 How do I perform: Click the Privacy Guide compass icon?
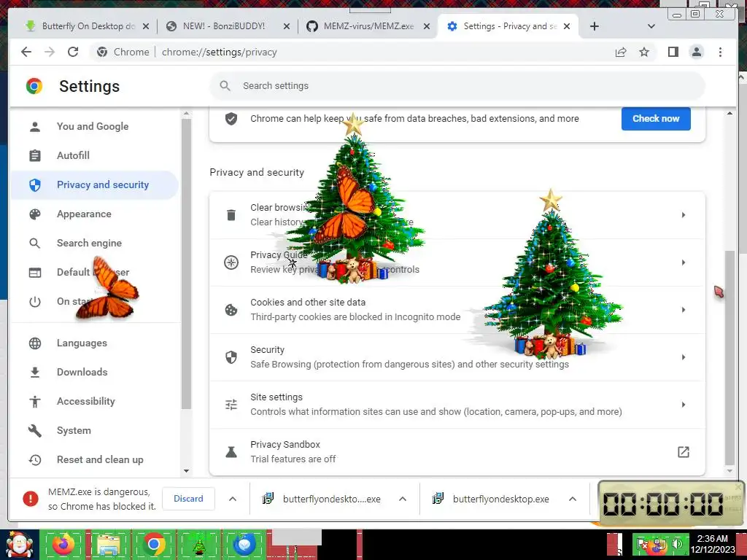pyautogui.click(x=231, y=262)
